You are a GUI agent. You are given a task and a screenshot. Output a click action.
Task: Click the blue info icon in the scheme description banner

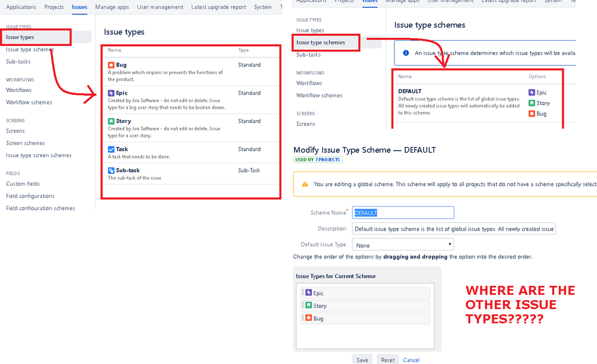(x=406, y=53)
